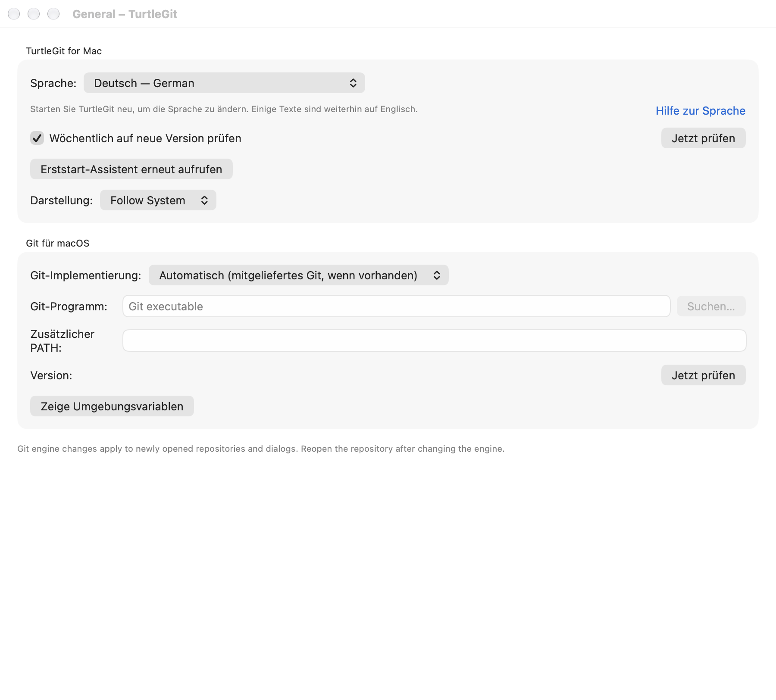Open the Hilfe zur Sprache link
The width and height of the screenshot is (776, 700).
[x=701, y=111]
